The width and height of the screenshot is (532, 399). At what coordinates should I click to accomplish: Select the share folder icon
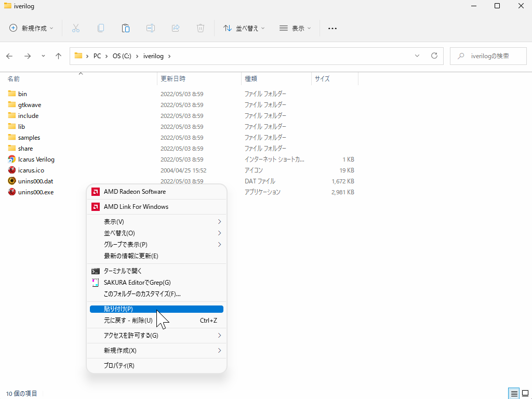(x=12, y=148)
